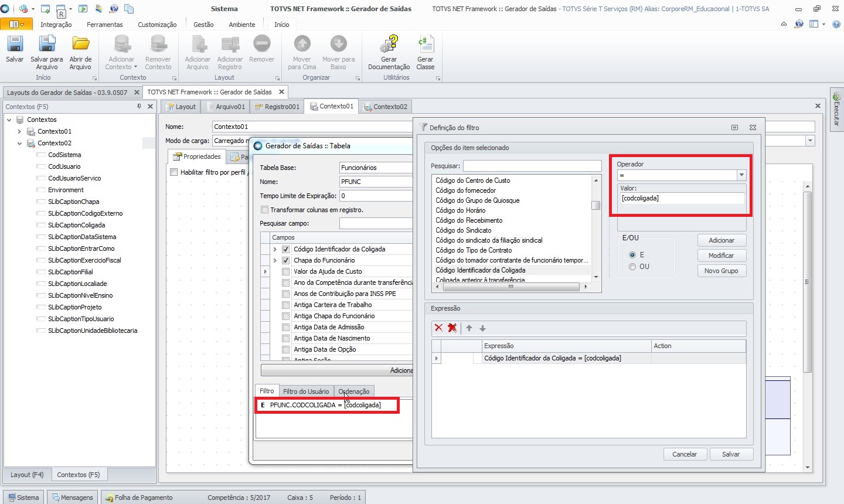Uncheck Código Identificador da Coligada field

click(x=286, y=249)
